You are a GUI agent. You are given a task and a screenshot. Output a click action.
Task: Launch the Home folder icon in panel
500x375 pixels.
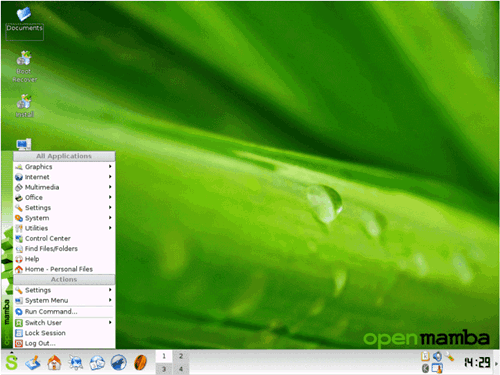[x=54, y=363]
